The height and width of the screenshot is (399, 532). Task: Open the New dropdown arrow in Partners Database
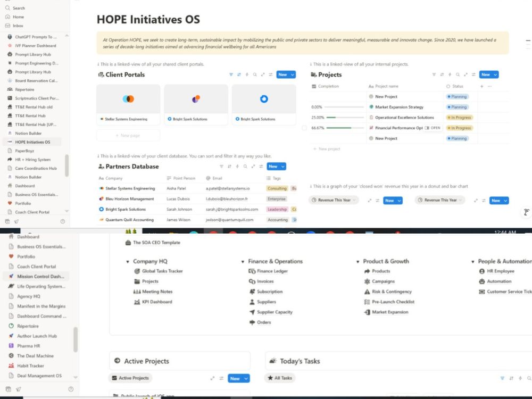pos(282,166)
